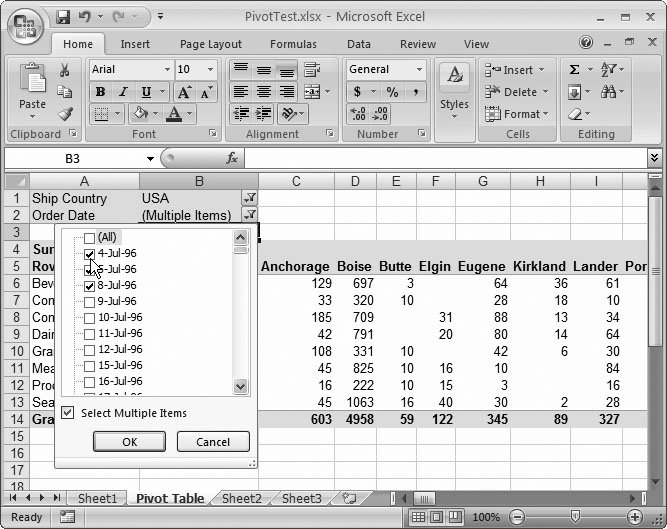Click the AutoSum sigma icon
The height and width of the screenshot is (529, 667).
(x=574, y=70)
